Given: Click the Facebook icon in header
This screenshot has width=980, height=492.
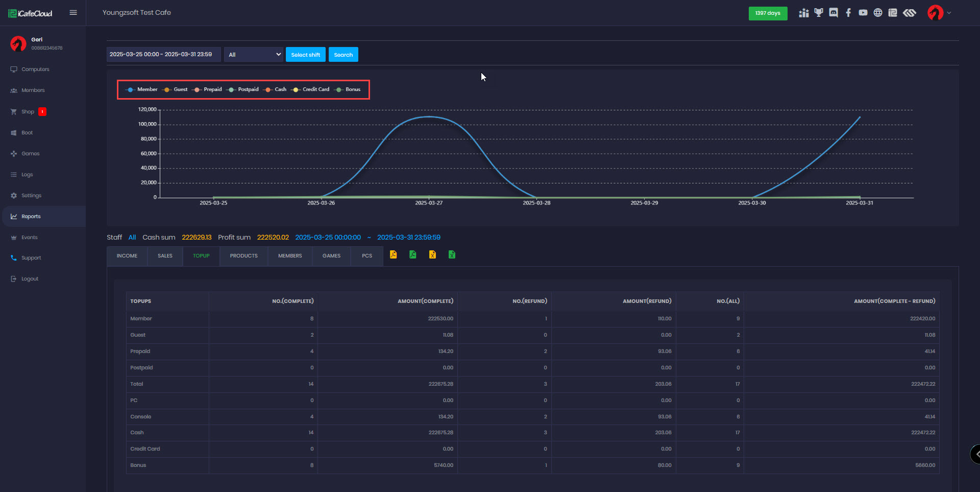Looking at the screenshot, I should pyautogui.click(x=848, y=13).
